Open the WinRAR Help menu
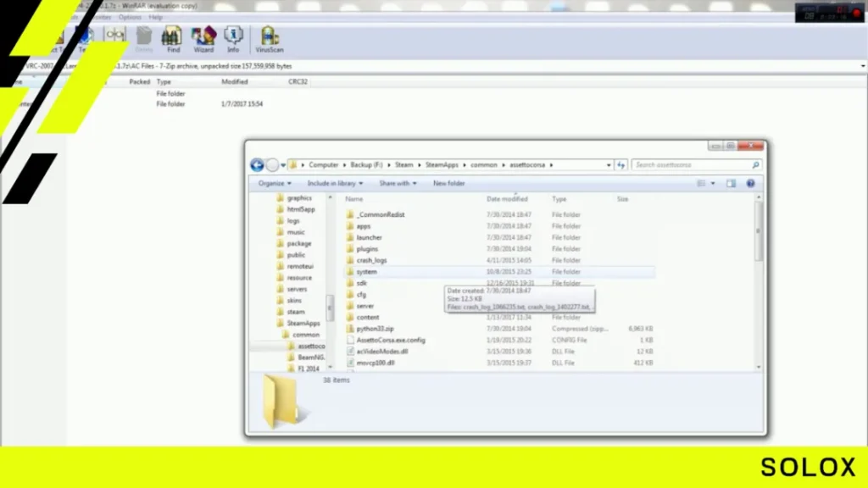 (156, 17)
